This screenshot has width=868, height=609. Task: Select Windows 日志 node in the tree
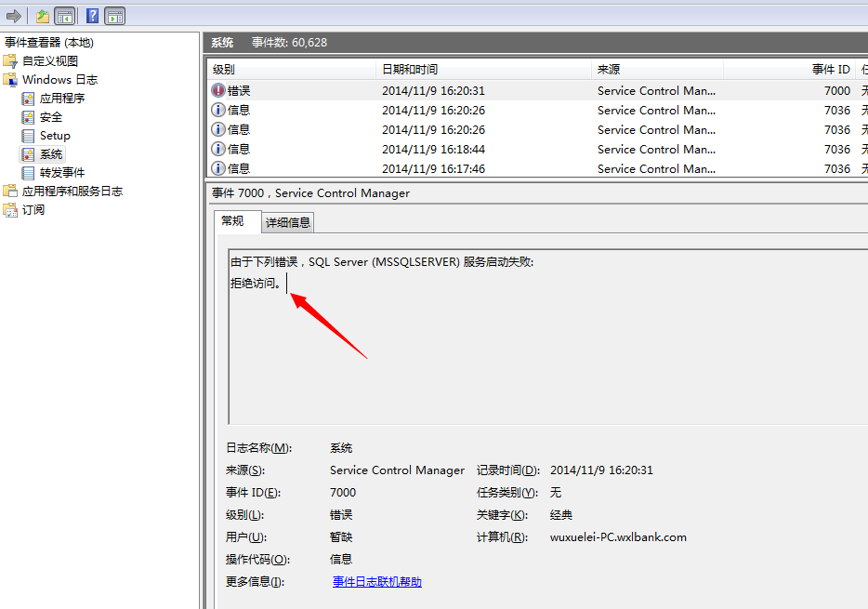tap(59, 80)
